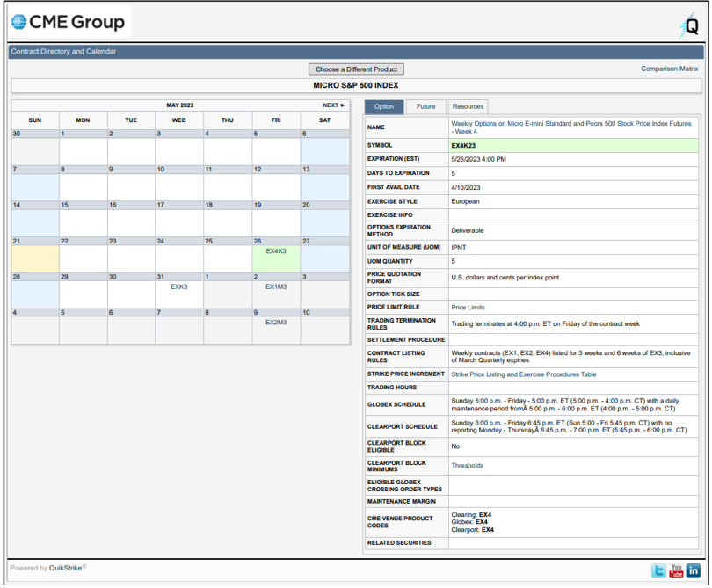Screen dimensions: 712x588
Task: Open the LinkedIn social icon
Action: pos(694,570)
